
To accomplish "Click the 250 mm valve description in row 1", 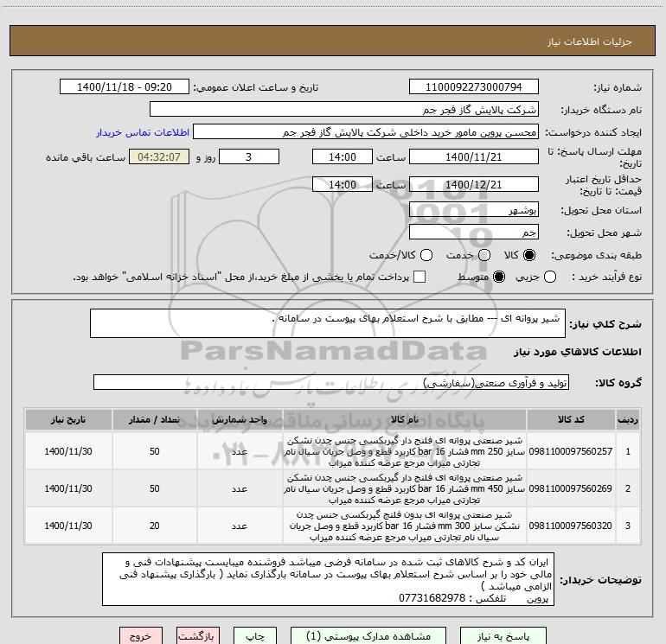I will [x=405, y=451].
